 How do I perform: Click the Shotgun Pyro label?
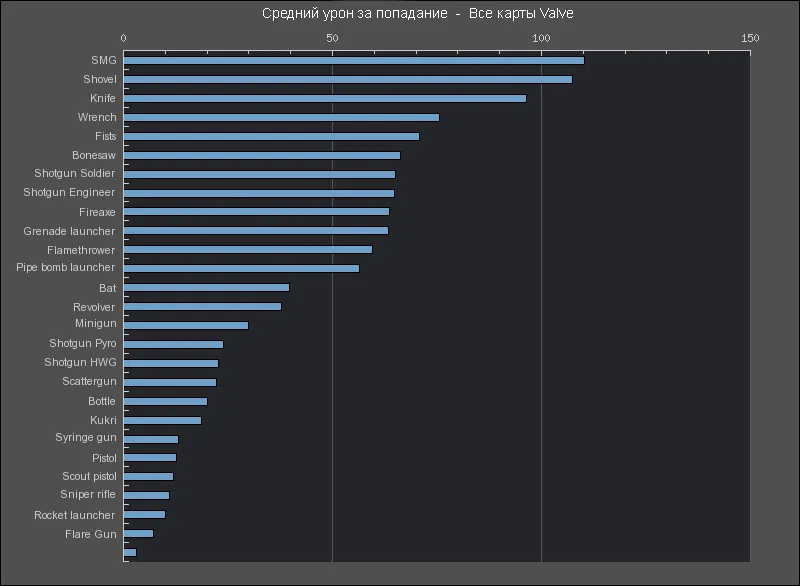point(83,343)
